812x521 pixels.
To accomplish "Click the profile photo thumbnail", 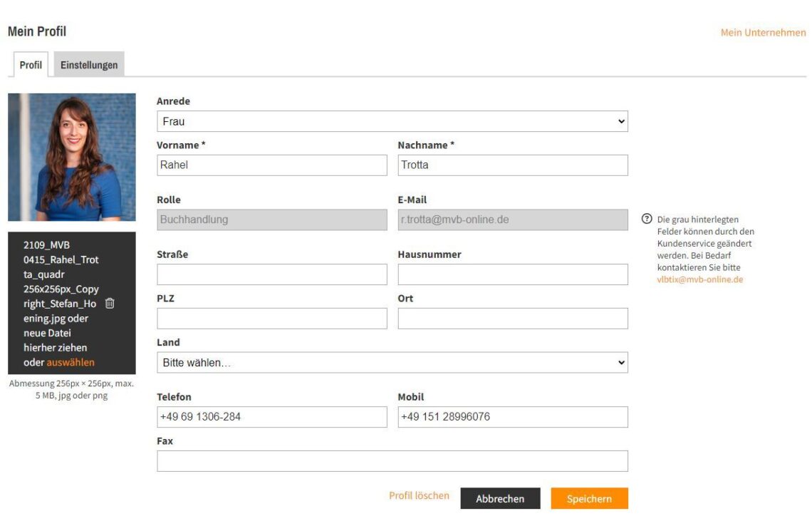I will coord(71,157).
